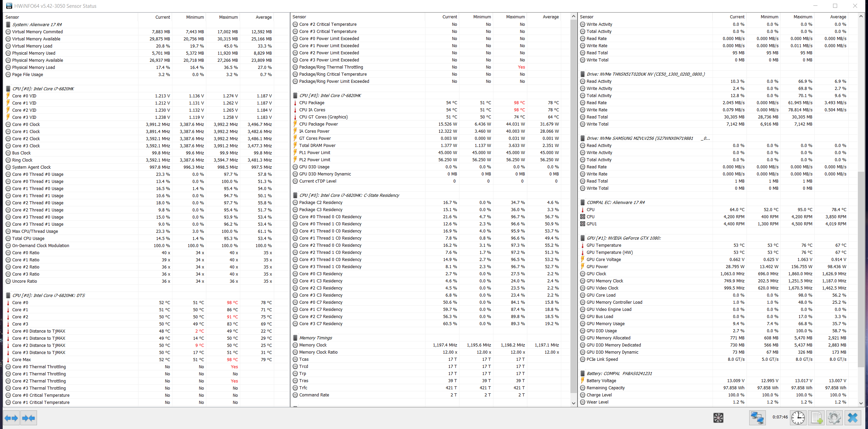Reset the sensor clock timer icon
Screen dimensions: 868x429
tap(798, 418)
